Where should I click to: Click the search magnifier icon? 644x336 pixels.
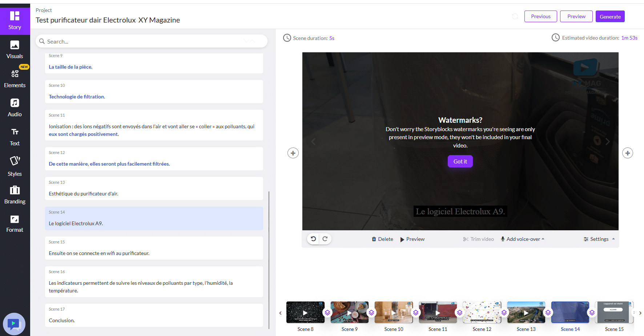42,41
